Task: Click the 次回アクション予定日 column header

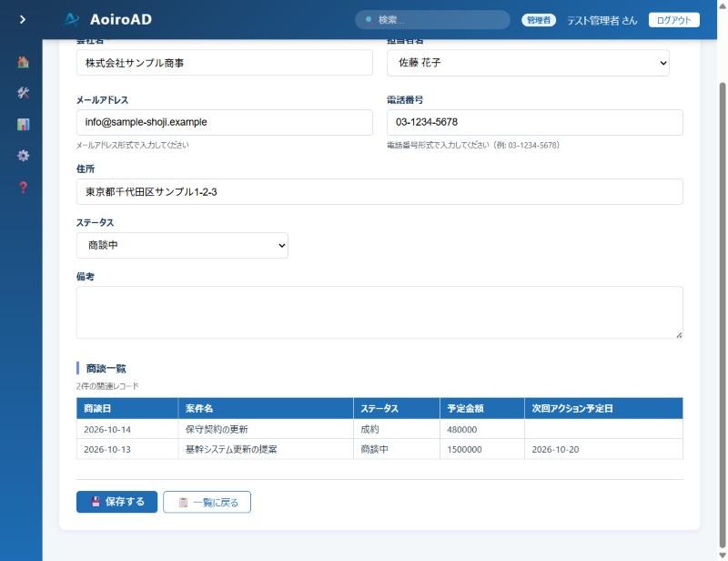Action: click(x=603, y=408)
